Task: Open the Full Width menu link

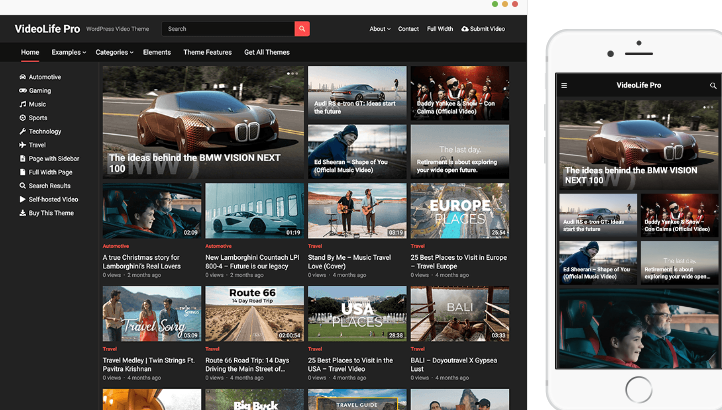Action: (x=440, y=29)
